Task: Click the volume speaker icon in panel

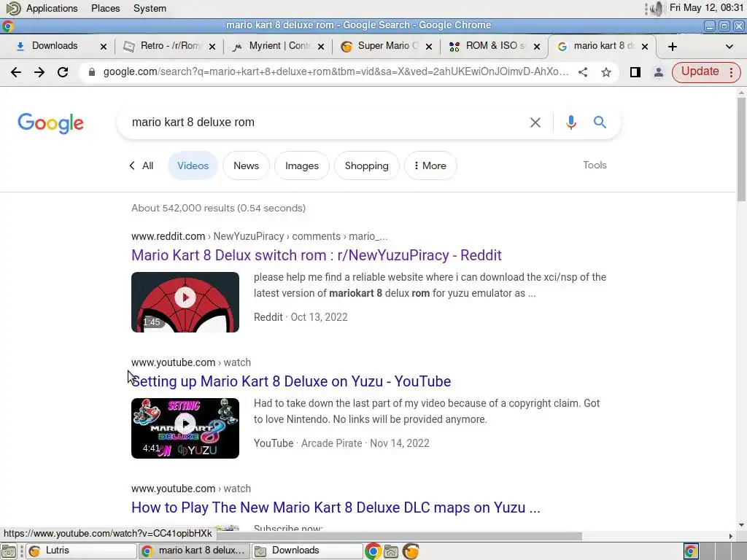Action: [x=657, y=8]
